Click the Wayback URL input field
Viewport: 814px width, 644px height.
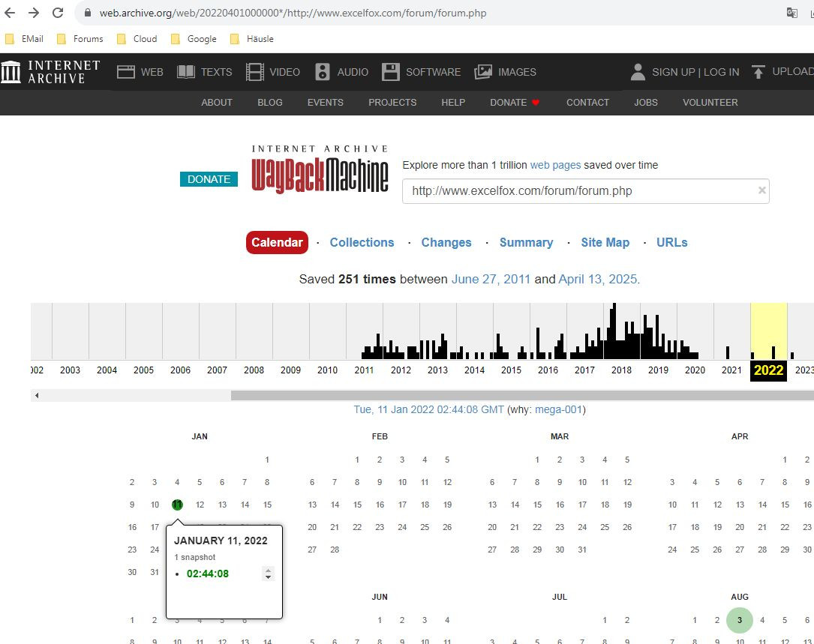click(586, 191)
